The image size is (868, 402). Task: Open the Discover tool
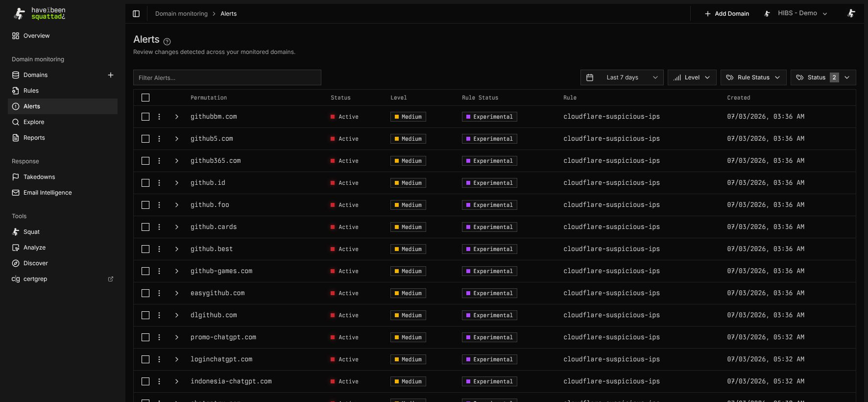(63, 263)
